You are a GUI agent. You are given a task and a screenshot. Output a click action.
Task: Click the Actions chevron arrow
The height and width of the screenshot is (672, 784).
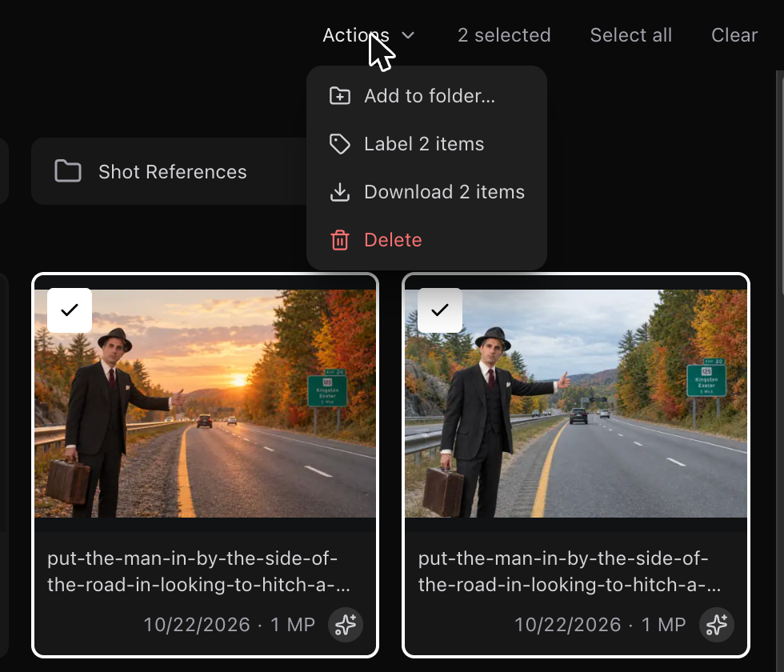(x=408, y=35)
